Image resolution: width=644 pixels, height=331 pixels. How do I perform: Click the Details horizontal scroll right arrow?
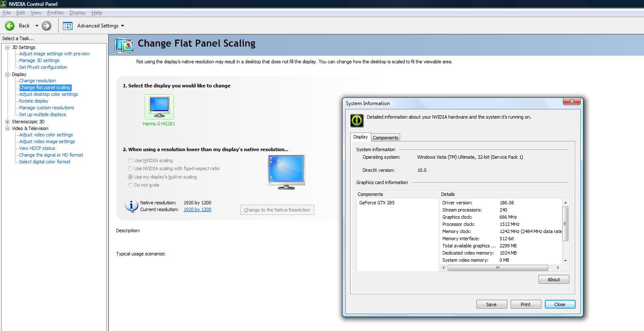(558, 268)
